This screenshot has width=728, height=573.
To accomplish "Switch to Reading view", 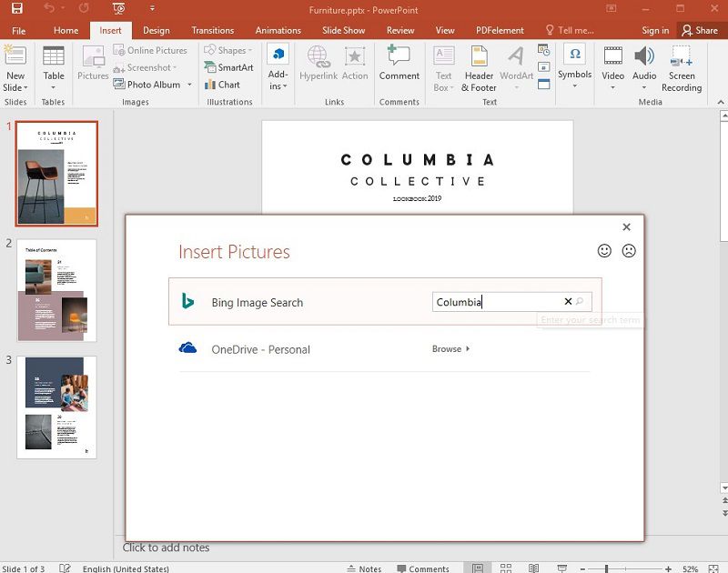I will pyautogui.click(x=533, y=568).
